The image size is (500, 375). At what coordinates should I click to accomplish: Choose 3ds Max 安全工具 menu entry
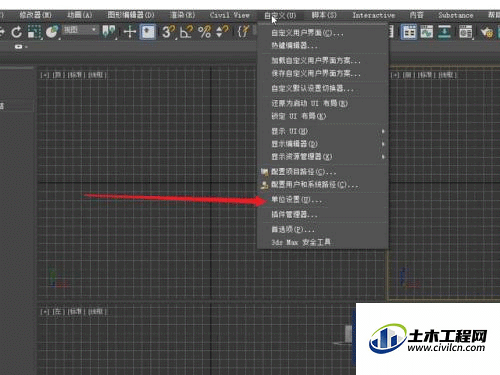pos(323,242)
